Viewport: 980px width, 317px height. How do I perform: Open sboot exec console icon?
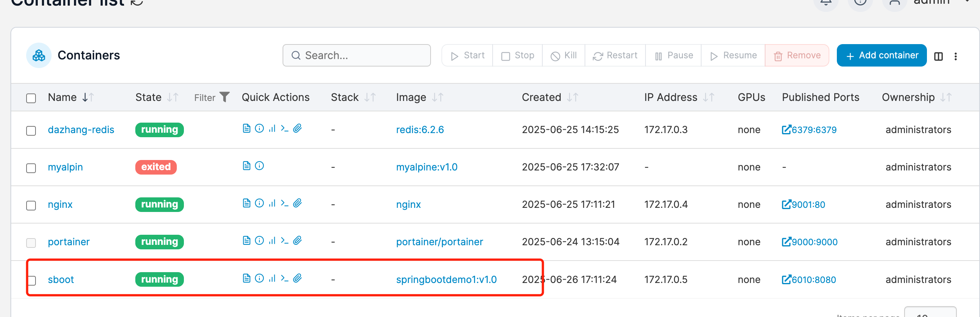(x=284, y=278)
